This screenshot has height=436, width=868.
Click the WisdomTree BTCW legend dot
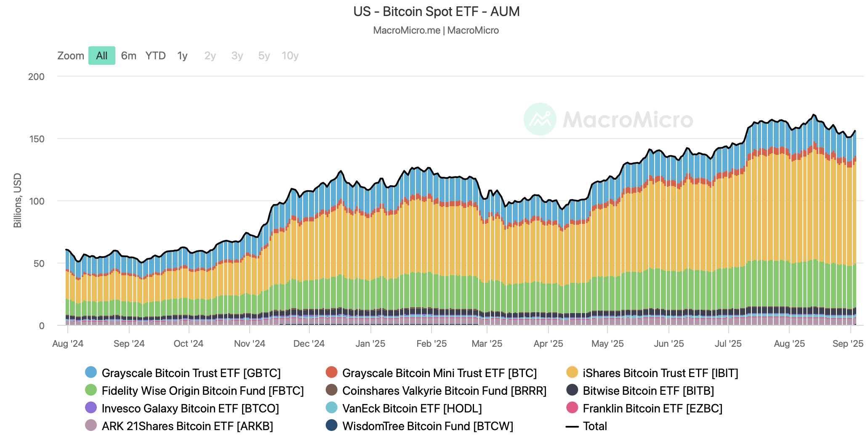(332, 425)
